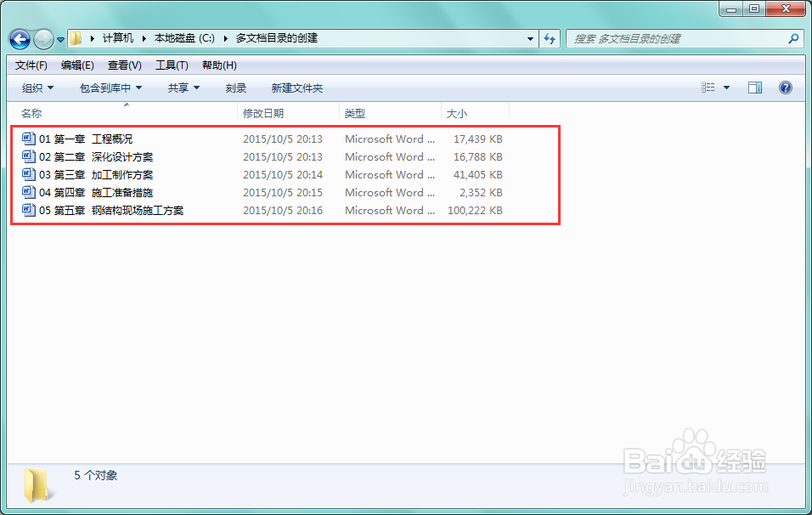Open the address bar history dropdown
This screenshot has height=515, width=812.
pos(530,39)
